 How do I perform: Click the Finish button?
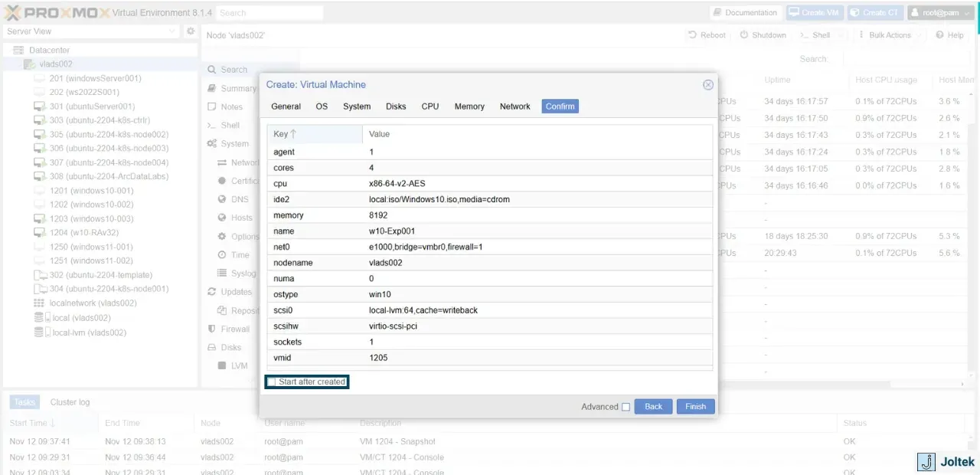tap(696, 406)
